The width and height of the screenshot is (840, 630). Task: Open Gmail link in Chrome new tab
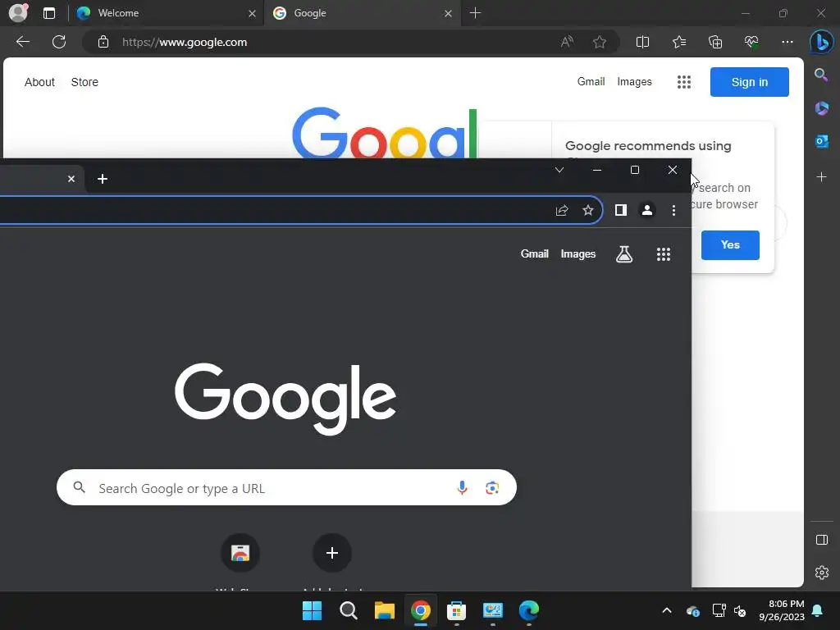click(x=535, y=254)
